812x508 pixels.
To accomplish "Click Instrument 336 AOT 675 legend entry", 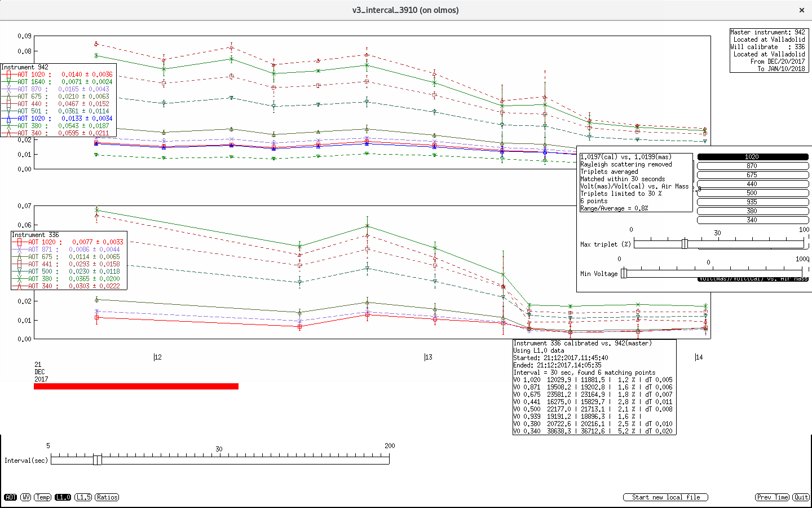I will click(x=69, y=257).
